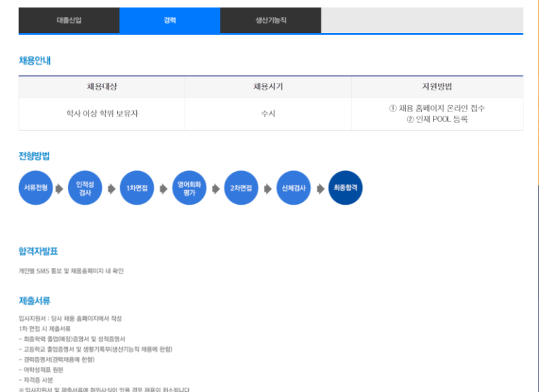Select the 1차면접 step circle
Screen dimensions: 539x392
137,188
